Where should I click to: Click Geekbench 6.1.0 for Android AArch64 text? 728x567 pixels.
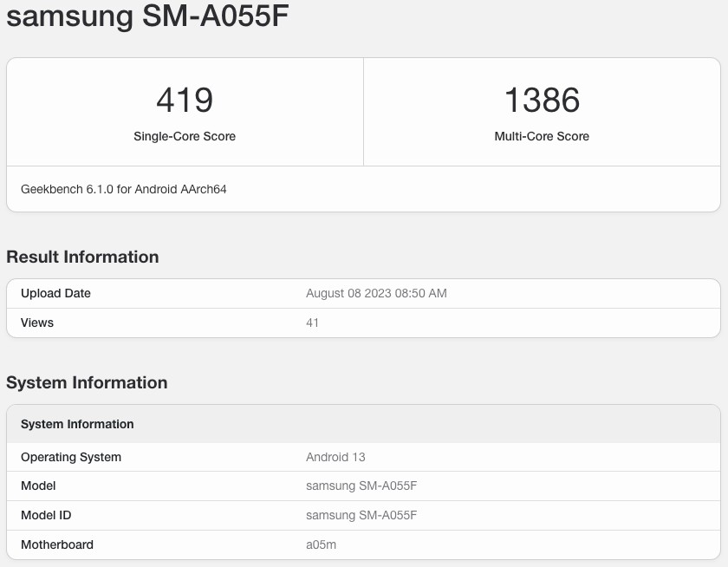click(x=123, y=190)
